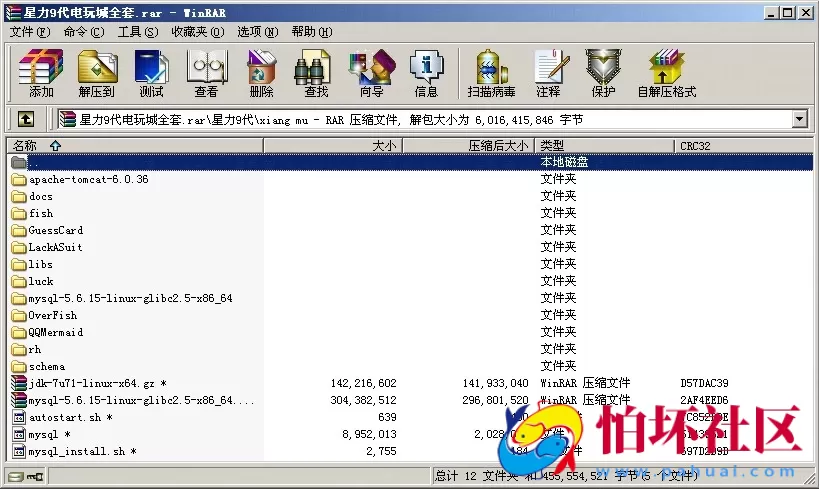The height and width of the screenshot is (489, 819).
Task: Sort by 名称 column header
Action: coord(135,146)
